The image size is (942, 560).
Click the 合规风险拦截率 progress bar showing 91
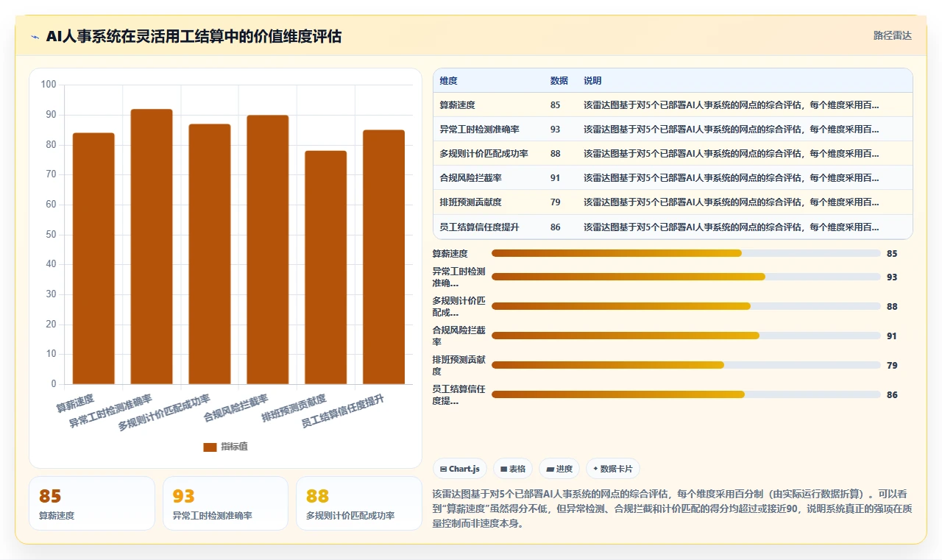point(686,336)
